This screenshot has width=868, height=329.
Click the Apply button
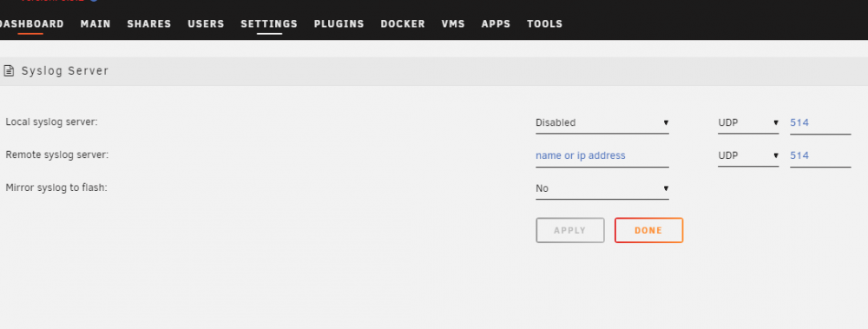(570, 230)
